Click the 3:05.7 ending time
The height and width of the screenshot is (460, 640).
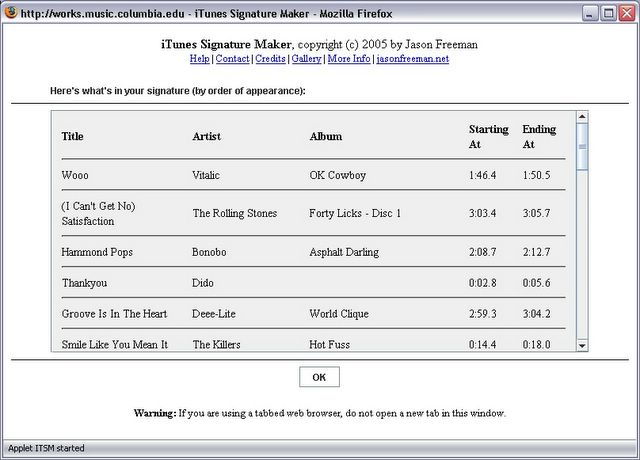[x=536, y=213]
